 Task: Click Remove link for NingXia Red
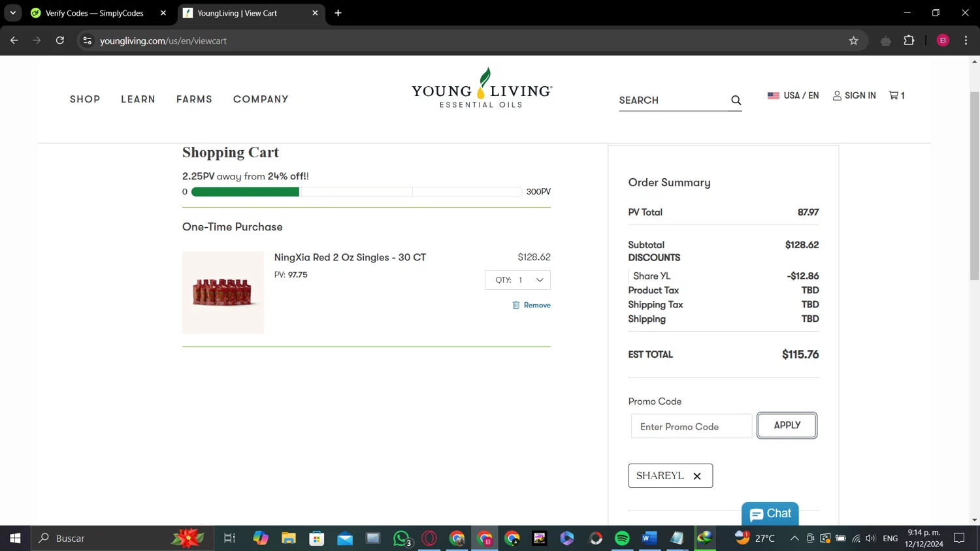[x=537, y=305]
